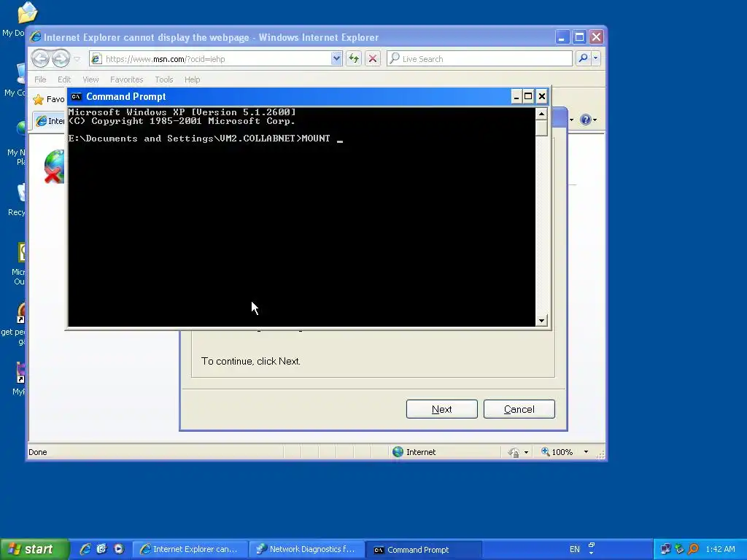Viewport: 747px width, 560px height.
Task: Open the Favorites menu in Internet Explorer
Action: 126,79
